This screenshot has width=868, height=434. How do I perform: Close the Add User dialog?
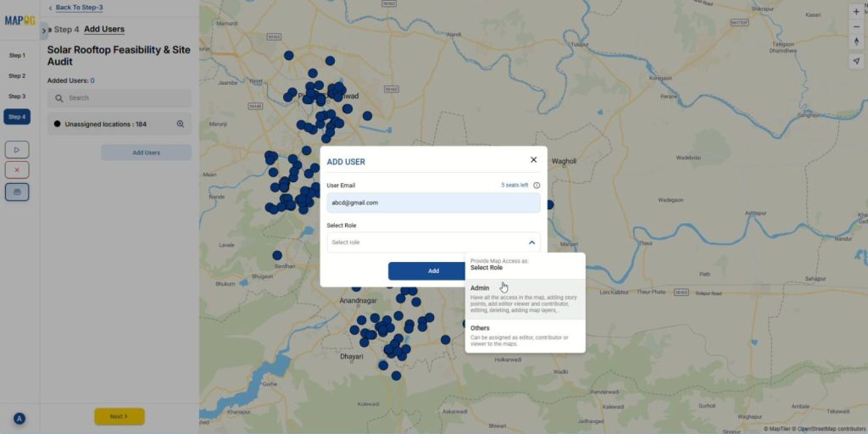point(534,159)
